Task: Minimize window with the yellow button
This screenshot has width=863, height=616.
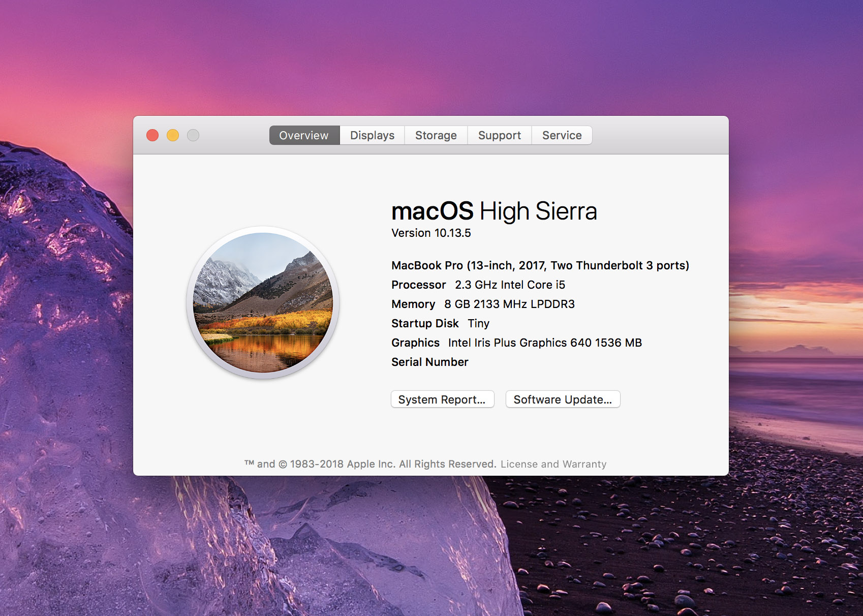Action: (x=173, y=135)
